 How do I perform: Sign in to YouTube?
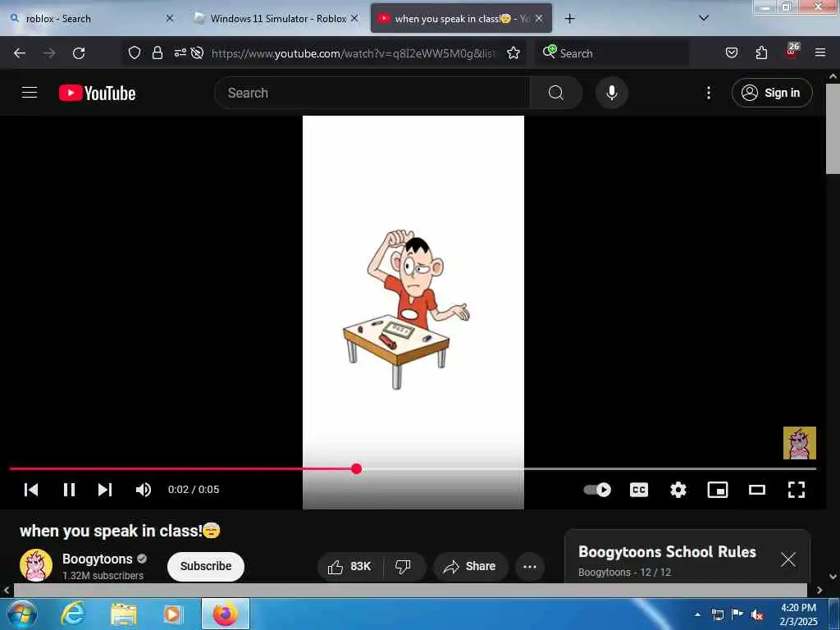point(771,93)
